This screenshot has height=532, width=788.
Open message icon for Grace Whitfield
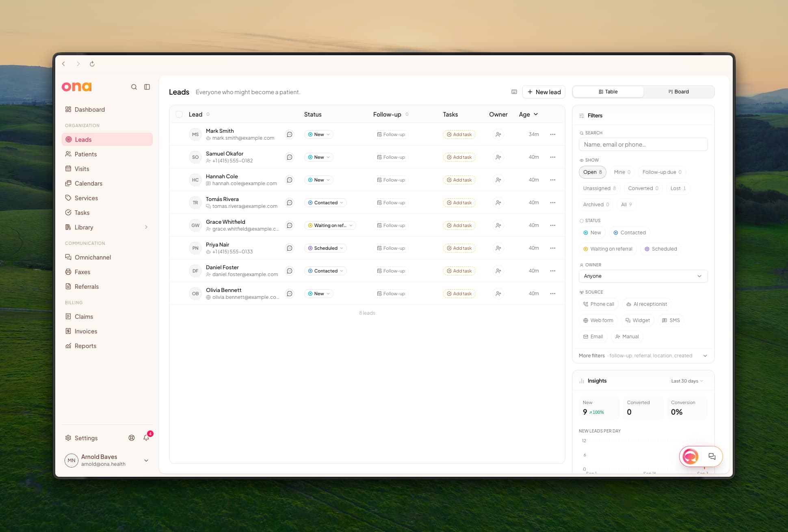pyautogui.click(x=290, y=225)
